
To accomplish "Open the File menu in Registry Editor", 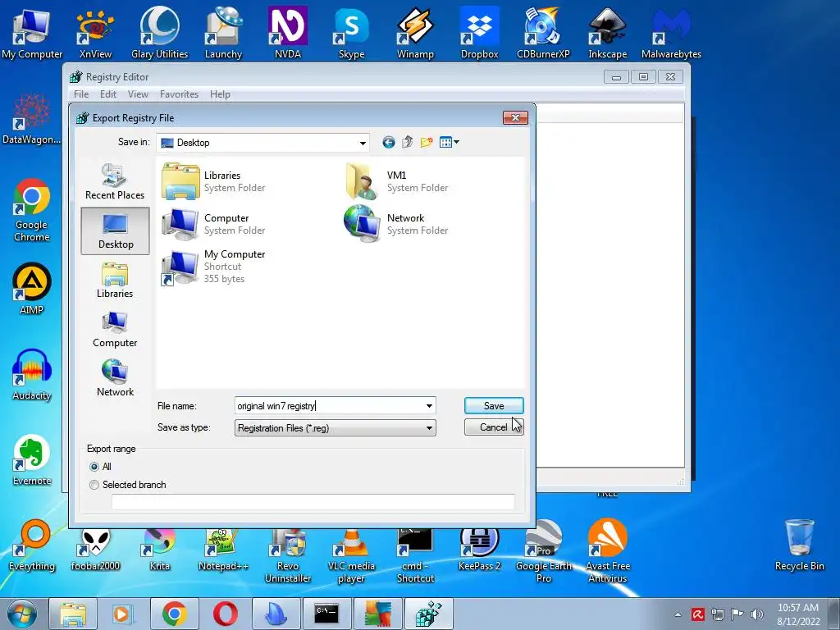I will [81, 94].
